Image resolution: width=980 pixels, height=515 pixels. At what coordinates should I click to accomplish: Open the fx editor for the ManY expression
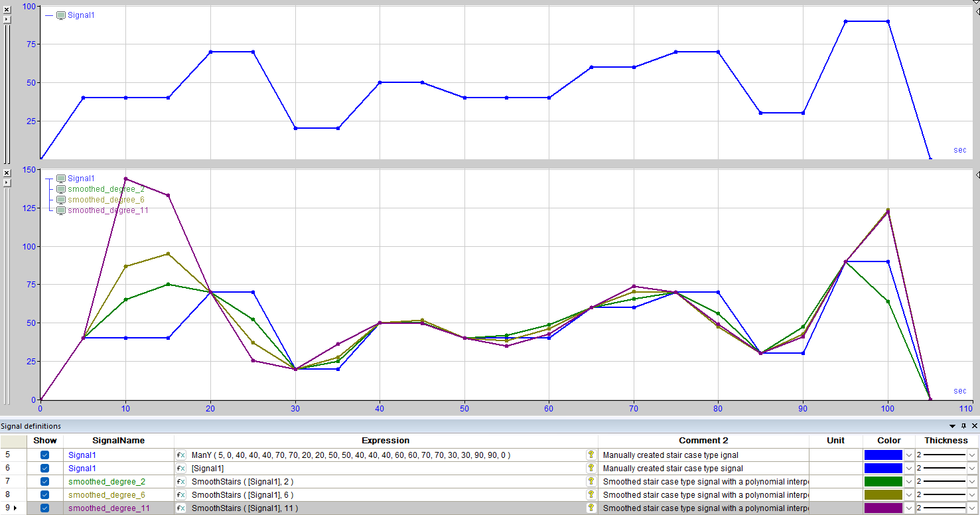pos(181,455)
